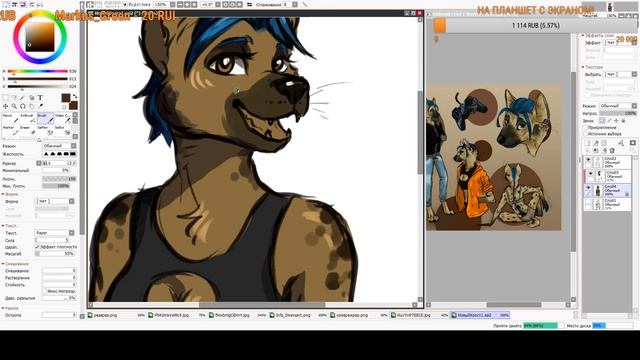
Task: Show hidden layer Слой1 via eye box
Action: point(588,201)
